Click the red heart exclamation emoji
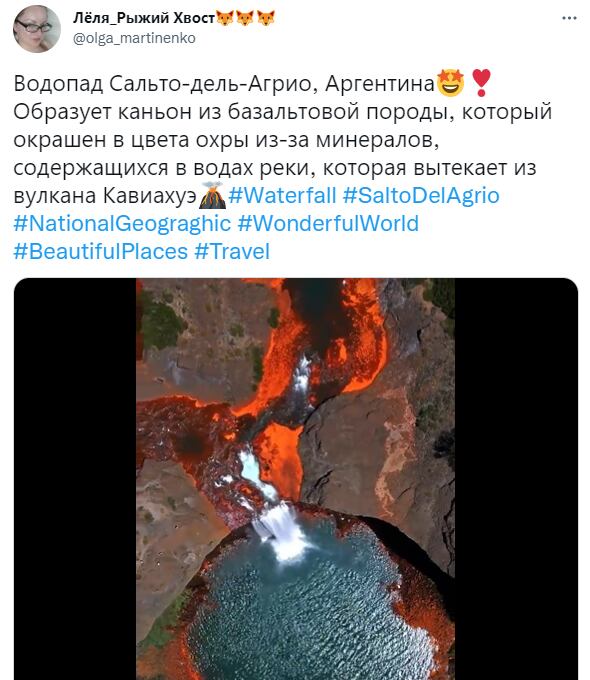 tap(480, 83)
